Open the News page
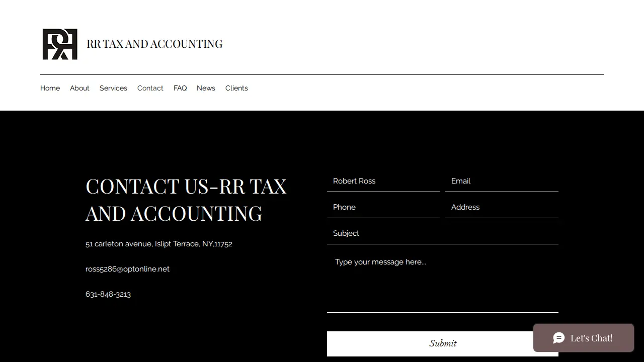The width and height of the screenshot is (644, 362). pos(206,88)
